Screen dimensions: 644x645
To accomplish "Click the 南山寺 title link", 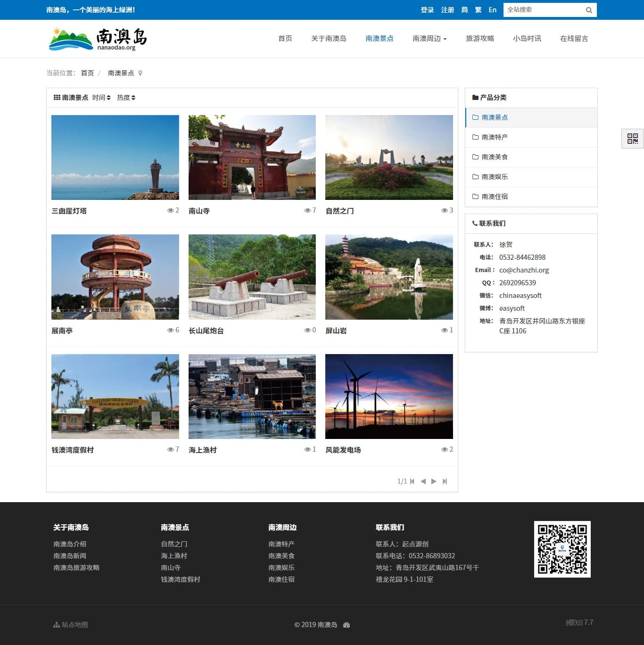I will 199,211.
